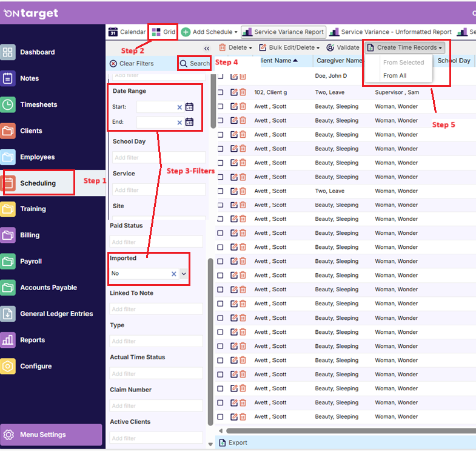Click the grid horizontal scrollbar
Viewport: 476px width, 451px height.
pos(350,430)
